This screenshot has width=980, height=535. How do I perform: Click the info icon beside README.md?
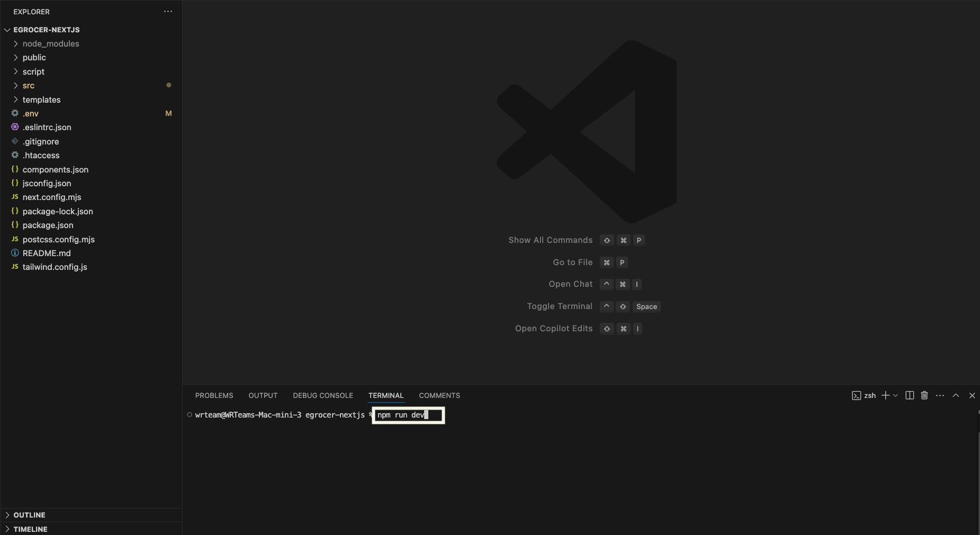point(15,253)
